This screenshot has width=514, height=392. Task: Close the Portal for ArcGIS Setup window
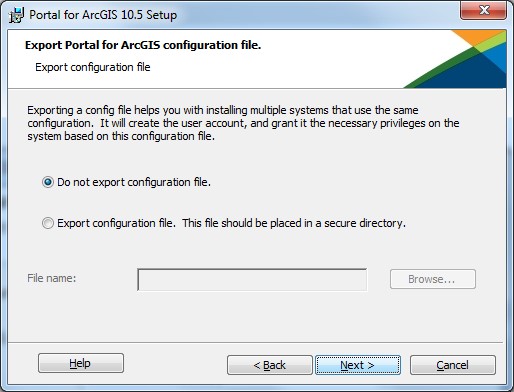tap(484, 10)
